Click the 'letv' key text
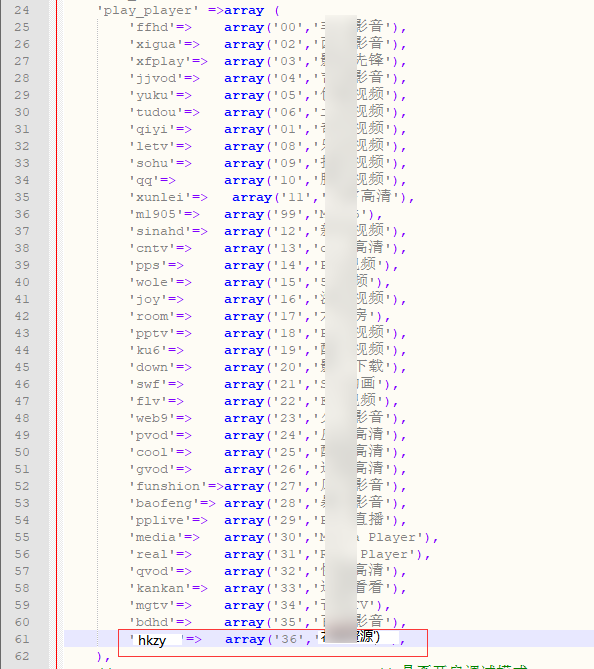594x669 pixels. [x=152, y=147]
